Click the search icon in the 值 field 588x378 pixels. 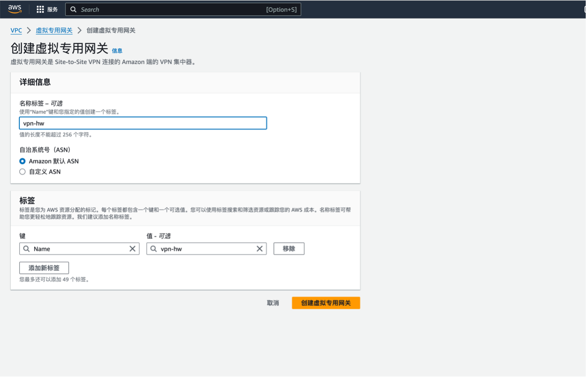pos(154,249)
